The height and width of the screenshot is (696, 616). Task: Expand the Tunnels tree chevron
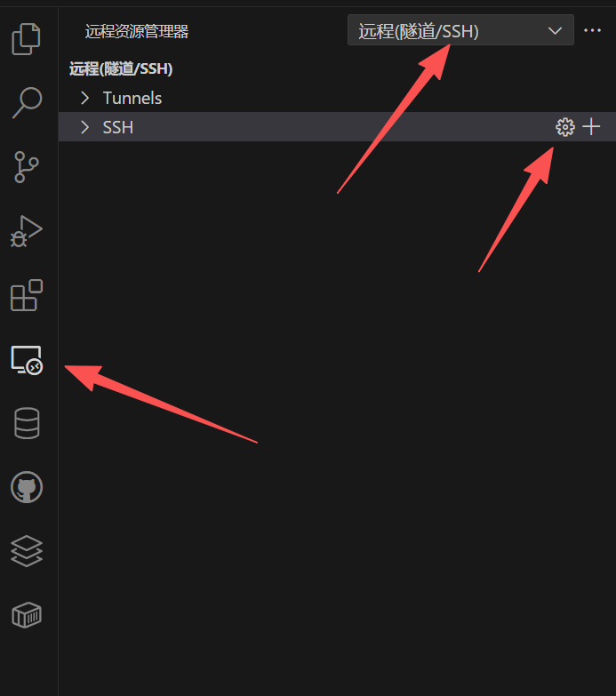pos(84,98)
